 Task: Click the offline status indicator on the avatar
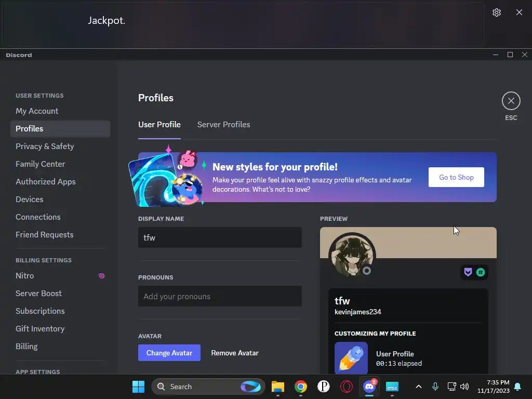point(367,271)
